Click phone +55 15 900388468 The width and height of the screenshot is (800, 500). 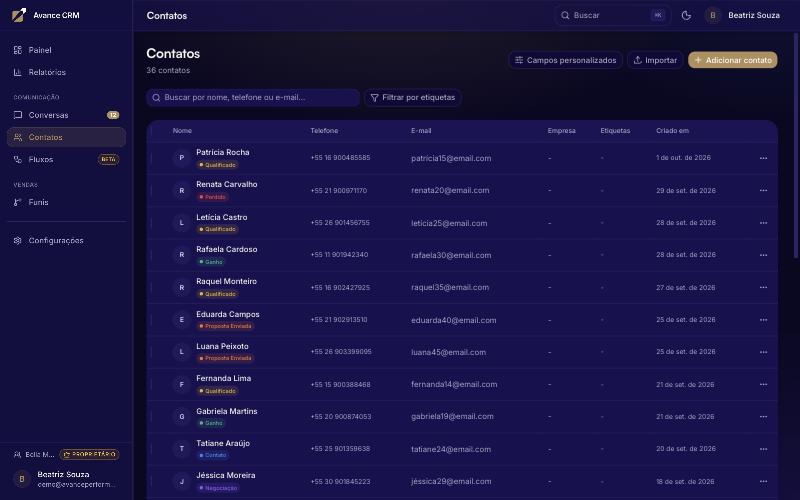[x=340, y=384]
